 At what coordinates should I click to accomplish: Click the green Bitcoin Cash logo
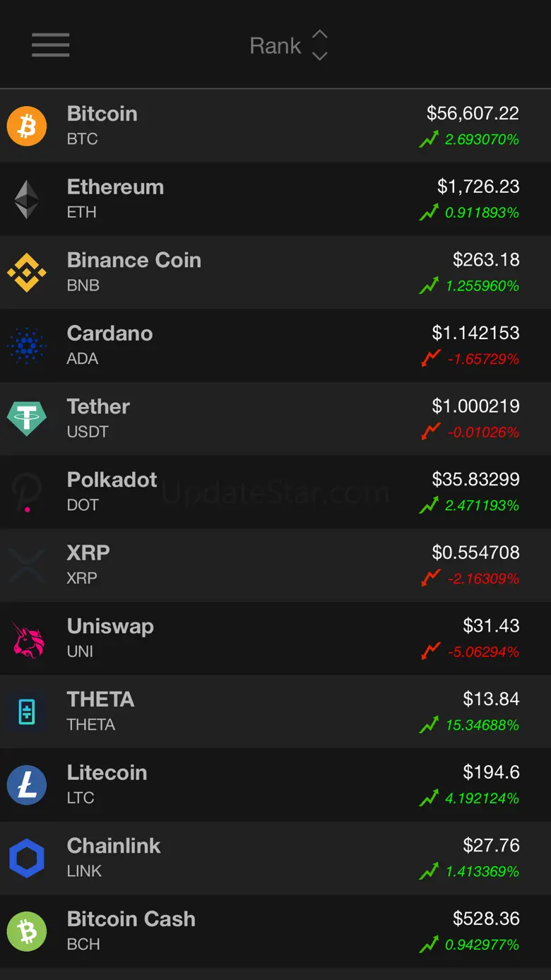[x=27, y=931]
